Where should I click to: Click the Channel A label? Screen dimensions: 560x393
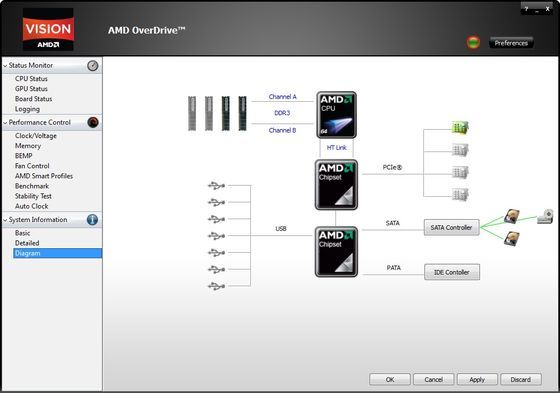282,96
